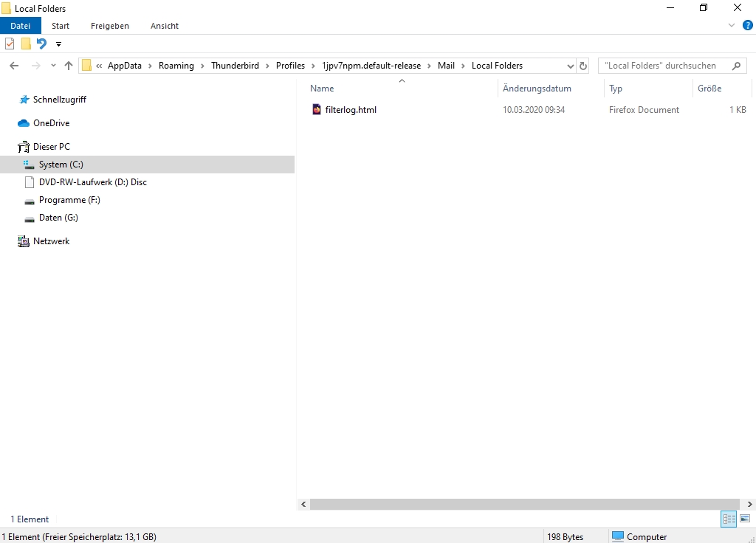Select the filterlog.html file
Screen dimensions: 756x543
click(350, 110)
